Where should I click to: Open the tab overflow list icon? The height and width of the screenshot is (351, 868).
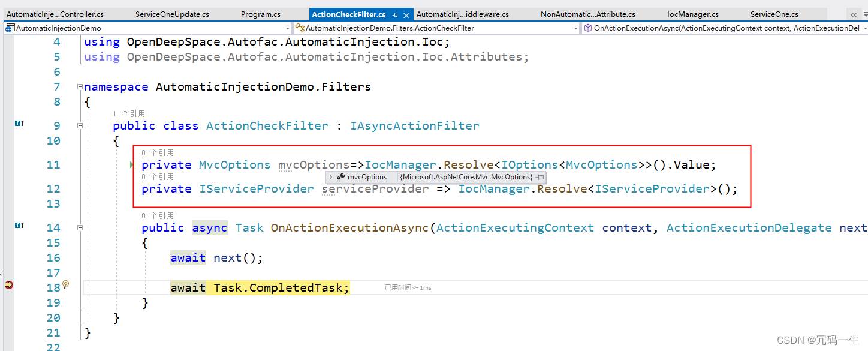(866, 14)
